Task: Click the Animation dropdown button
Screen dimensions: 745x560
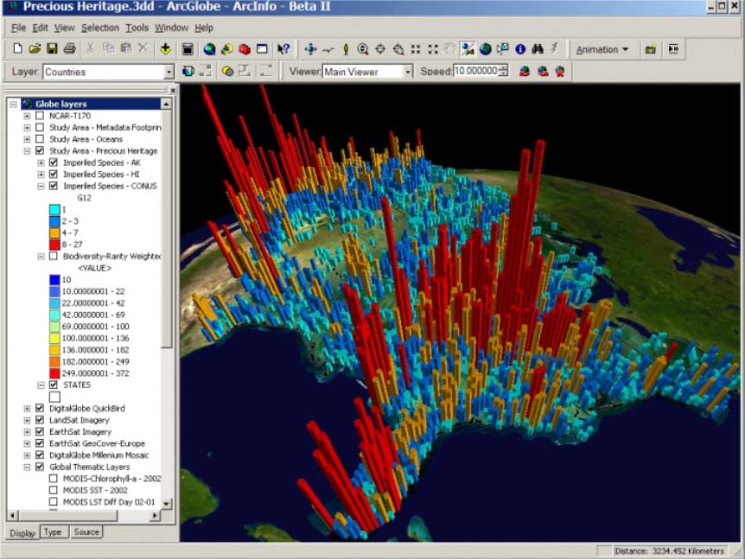Action: 602,49
